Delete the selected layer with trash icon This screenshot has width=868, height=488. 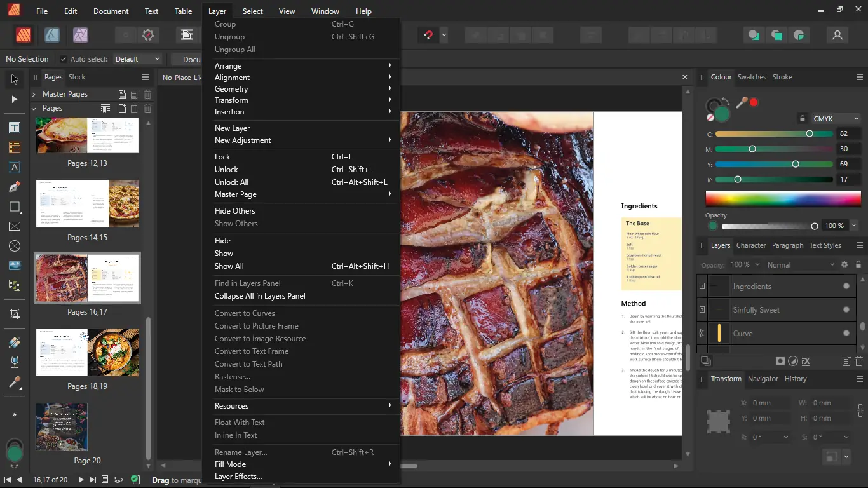click(859, 361)
